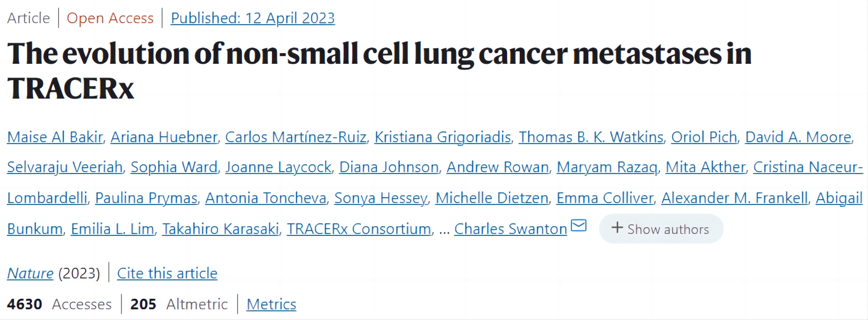Click on Thomas B. K. Watkins
Viewport: 868px width, 320px height.
pyautogui.click(x=591, y=137)
